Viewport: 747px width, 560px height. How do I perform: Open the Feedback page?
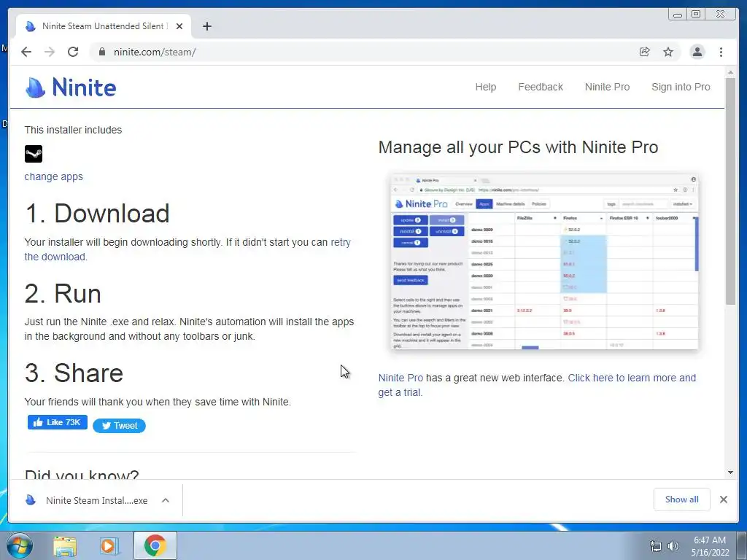541,87
